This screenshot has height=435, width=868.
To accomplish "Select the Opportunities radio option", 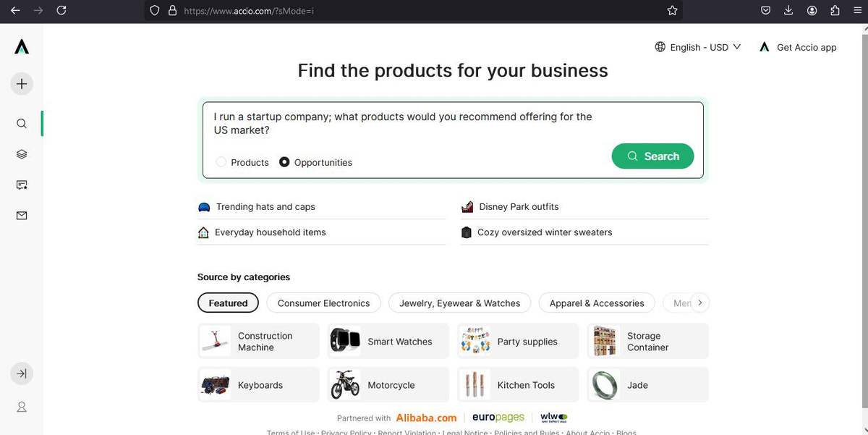I will tap(284, 162).
